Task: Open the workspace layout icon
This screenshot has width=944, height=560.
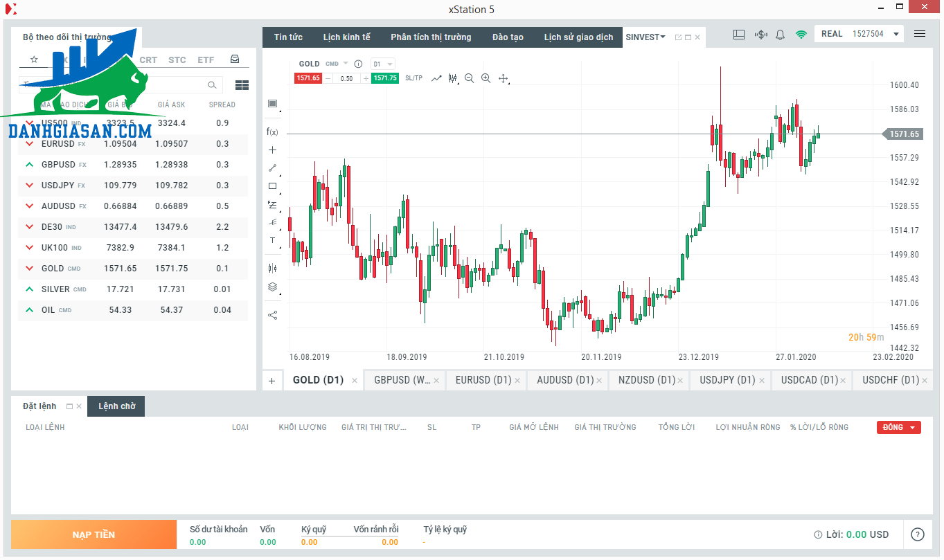Action: coord(739,34)
